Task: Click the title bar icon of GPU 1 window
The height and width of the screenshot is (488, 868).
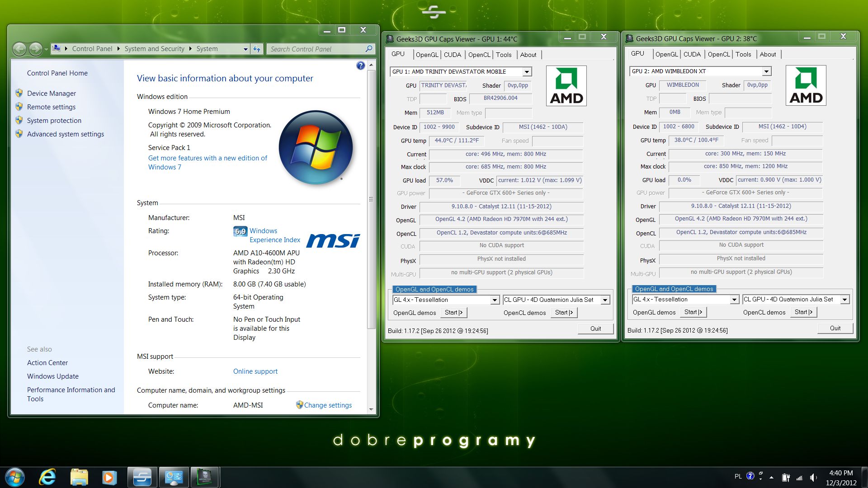Action: pos(389,39)
